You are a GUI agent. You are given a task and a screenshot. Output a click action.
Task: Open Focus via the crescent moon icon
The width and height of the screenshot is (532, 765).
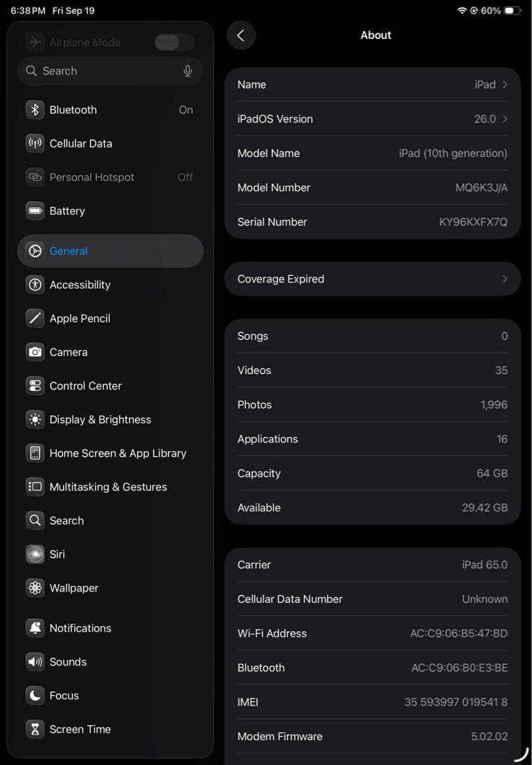(x=35, y=696)
